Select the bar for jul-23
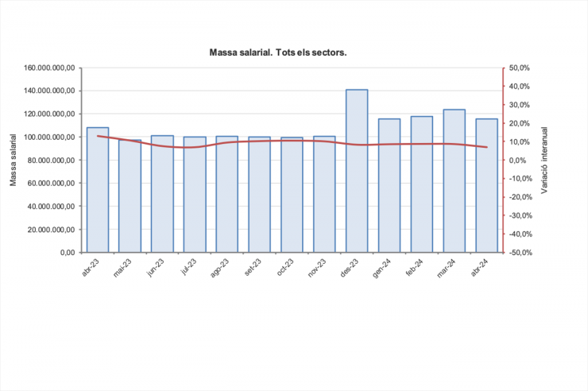The height and width of the screenshot is (391, 588). 195,199
